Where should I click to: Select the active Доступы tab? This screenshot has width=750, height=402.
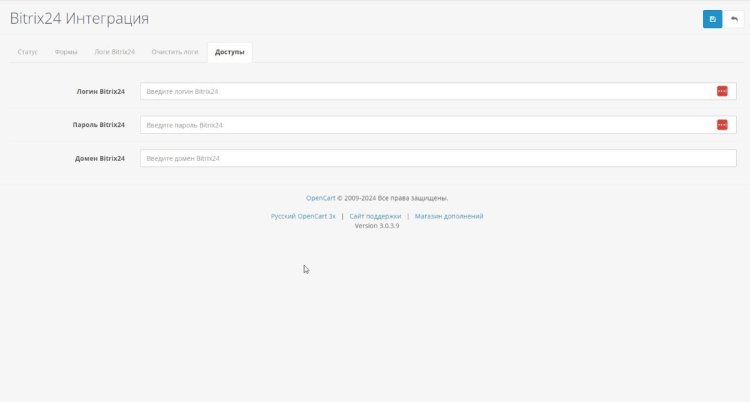230,51
